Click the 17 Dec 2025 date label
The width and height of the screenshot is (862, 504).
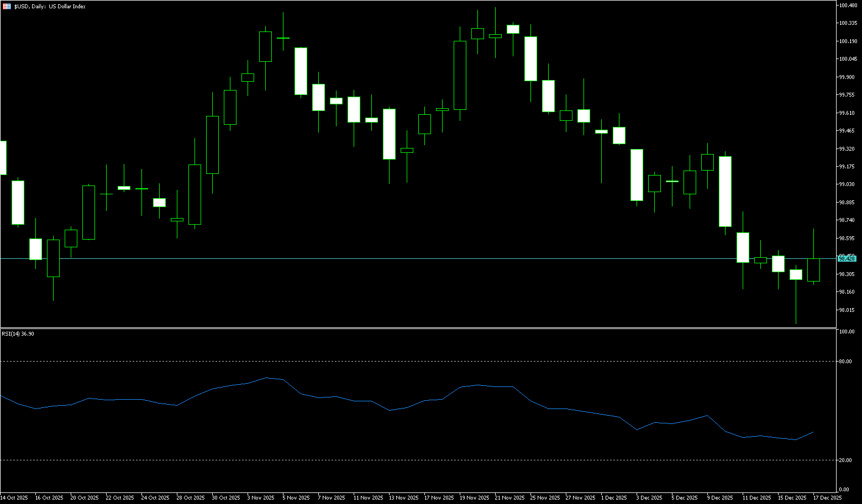pos(827,498)
